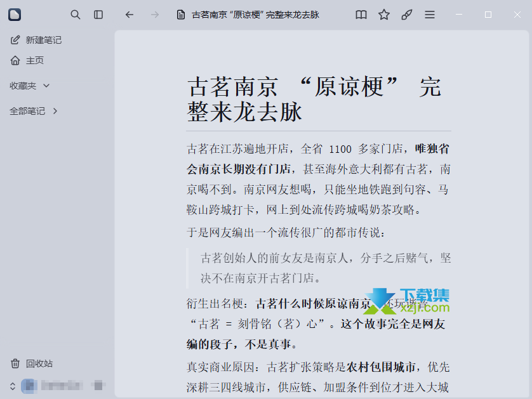Image resolution: width=532 pixels, height=399 pixels.
Task: Create a new note (新建笔记)
Action: pyautogui.click(x=36, y=40)
